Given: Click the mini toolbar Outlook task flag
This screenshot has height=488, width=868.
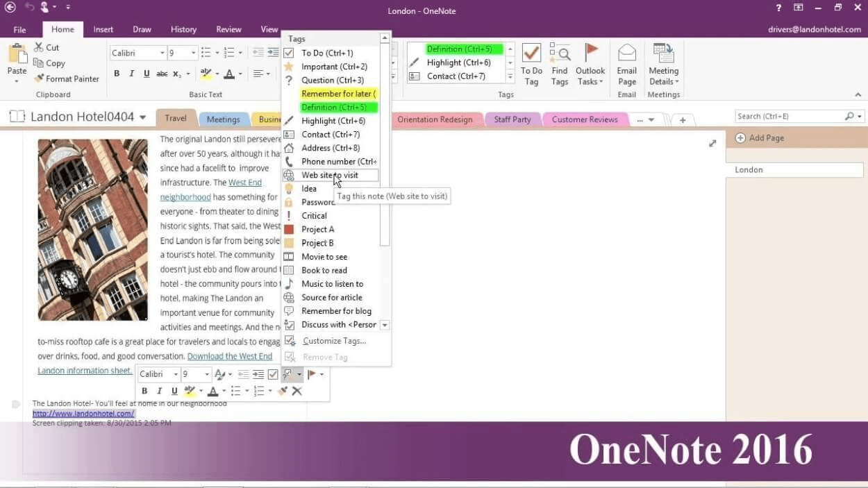Looking at the screenshot, I should click(312, 374).
